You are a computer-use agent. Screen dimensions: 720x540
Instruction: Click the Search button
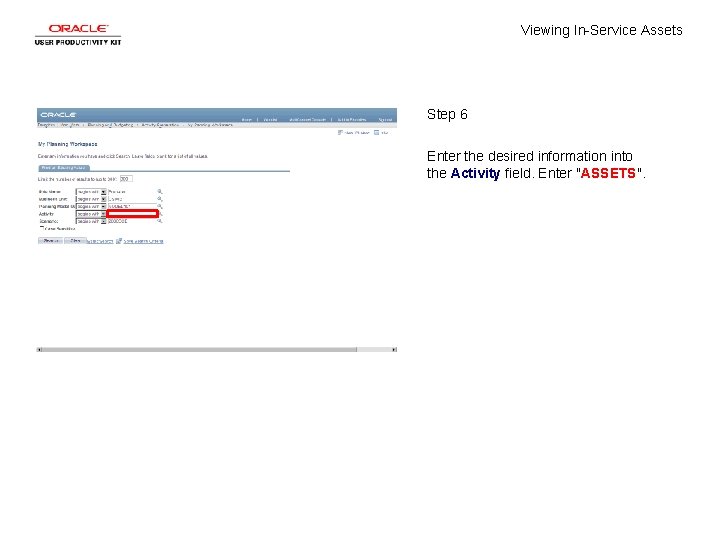(51, 241)
